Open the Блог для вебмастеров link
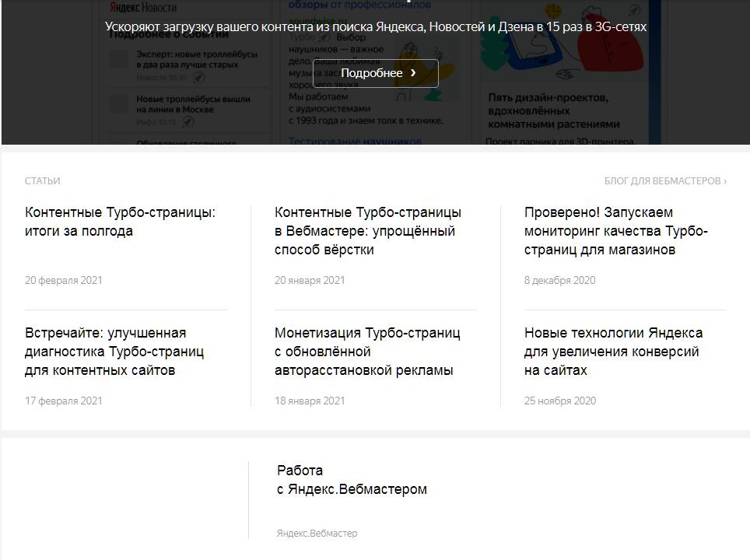750x560 pixels. (665, 180)
